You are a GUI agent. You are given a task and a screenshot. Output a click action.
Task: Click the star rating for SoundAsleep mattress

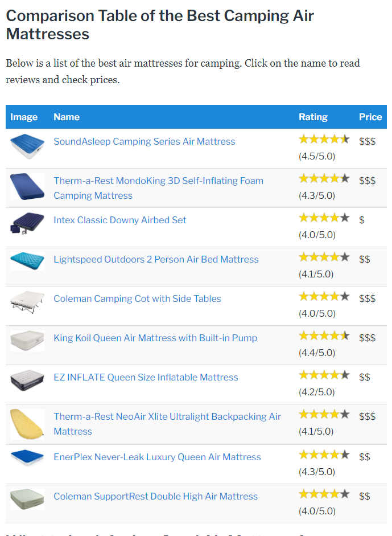click(324, 138)
